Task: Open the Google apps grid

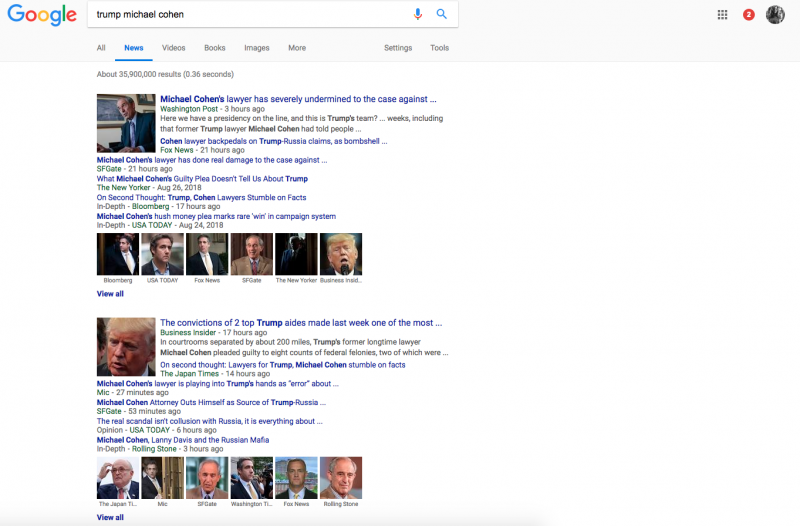Action: [722, 15]
